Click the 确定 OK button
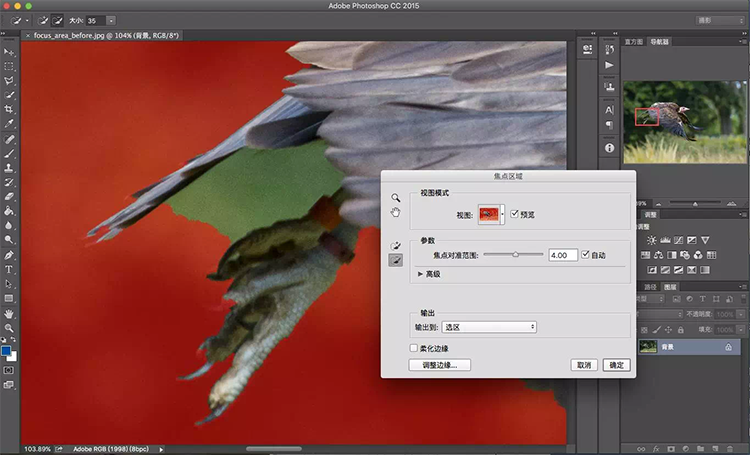 [x=616, y=365]
